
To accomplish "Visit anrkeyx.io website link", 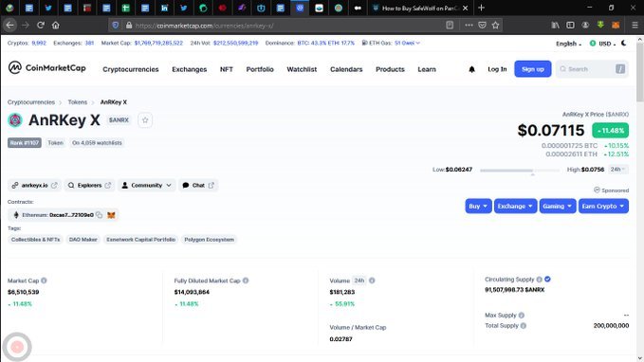I will pos(34,185).
